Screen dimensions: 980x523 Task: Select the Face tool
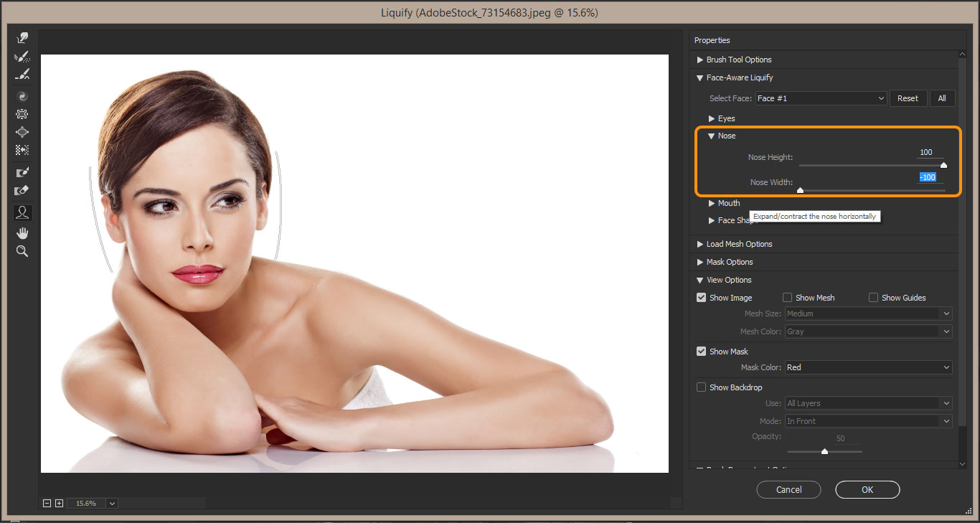(x=22, y=212)
